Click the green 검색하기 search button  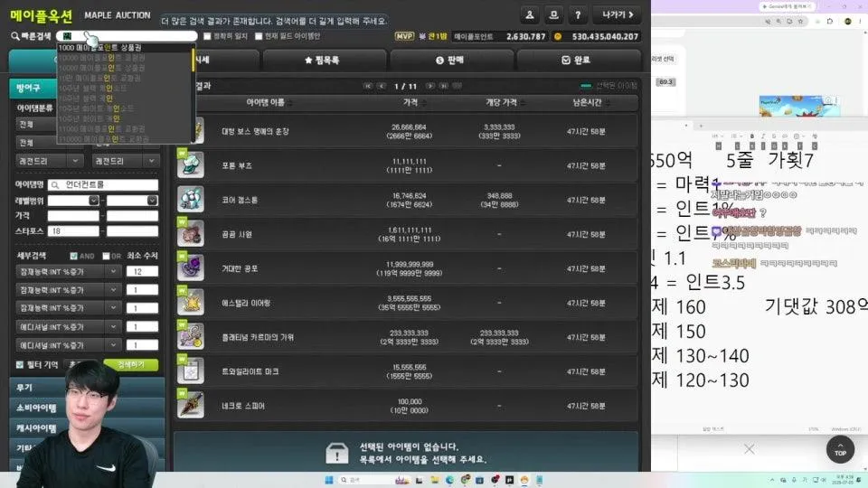[x=130, y=364]
